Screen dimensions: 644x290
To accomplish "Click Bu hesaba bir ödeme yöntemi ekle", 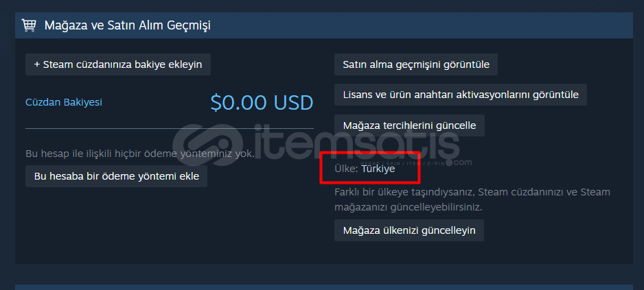I will [x=116, y=176].
